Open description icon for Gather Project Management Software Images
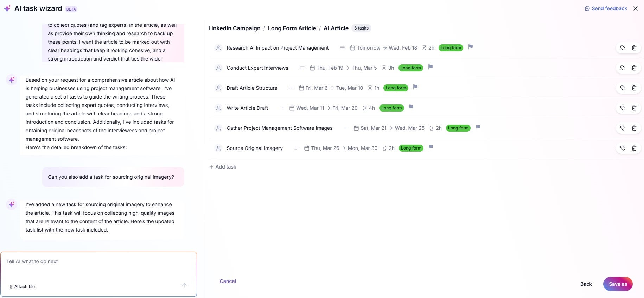The image size is (644, 298). tap(346, 128)
